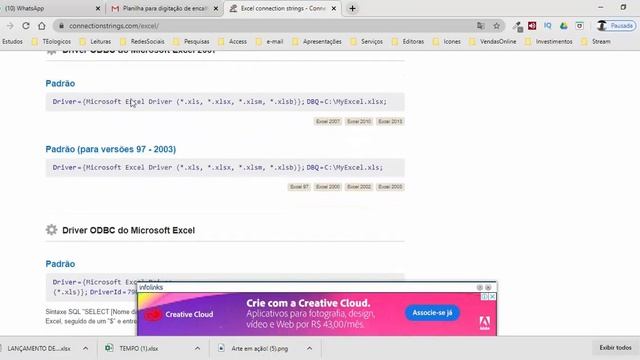Open the RedesSociais bookmark folder
640x360 pixels.
[x=142, y=42]
